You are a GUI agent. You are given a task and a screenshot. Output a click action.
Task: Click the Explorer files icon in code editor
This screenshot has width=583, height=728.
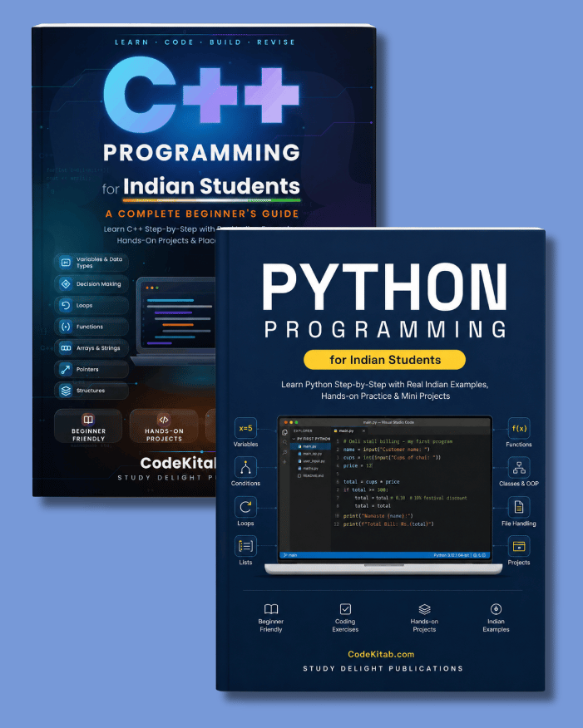coord(284,432)
